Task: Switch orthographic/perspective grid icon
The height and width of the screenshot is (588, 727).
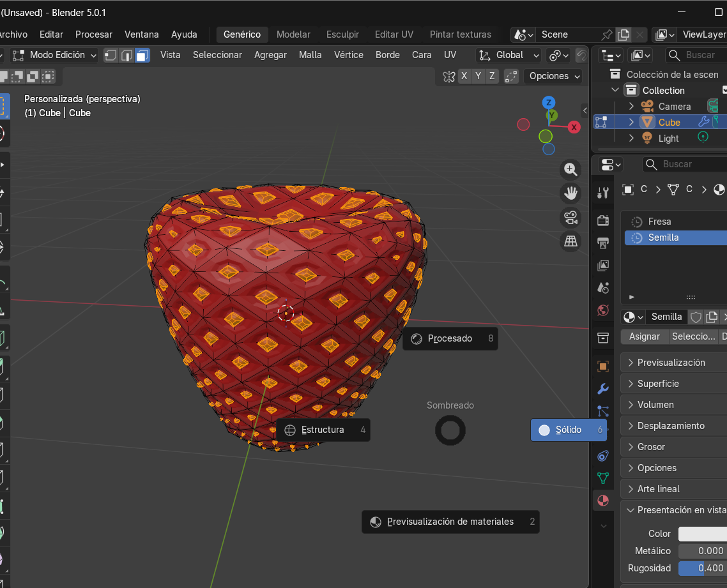Action: tap(570, 241)
